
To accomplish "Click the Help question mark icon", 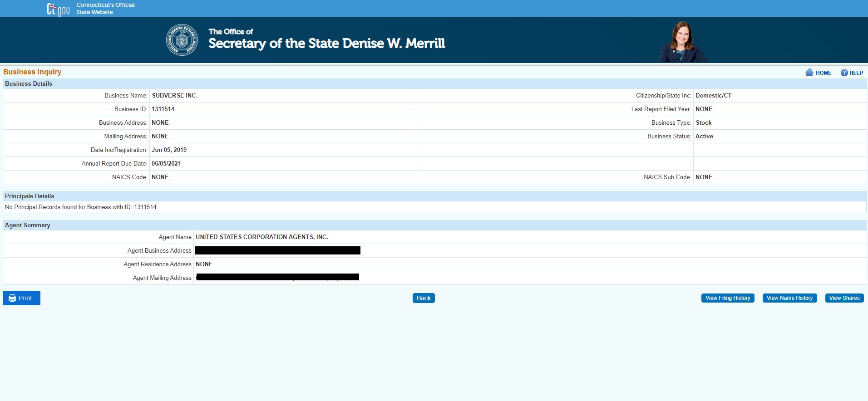I will pos(844,73).
